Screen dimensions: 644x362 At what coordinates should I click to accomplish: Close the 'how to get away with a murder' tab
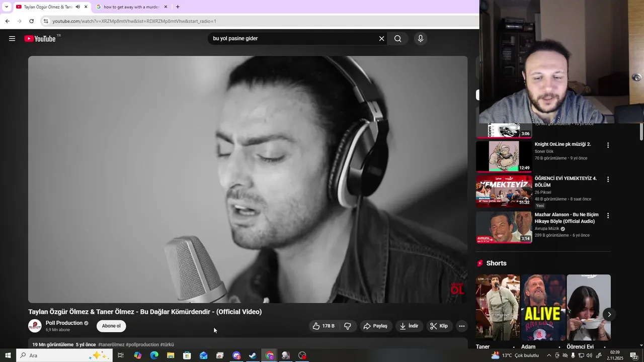pyautogui.click(x=166, y=7)
